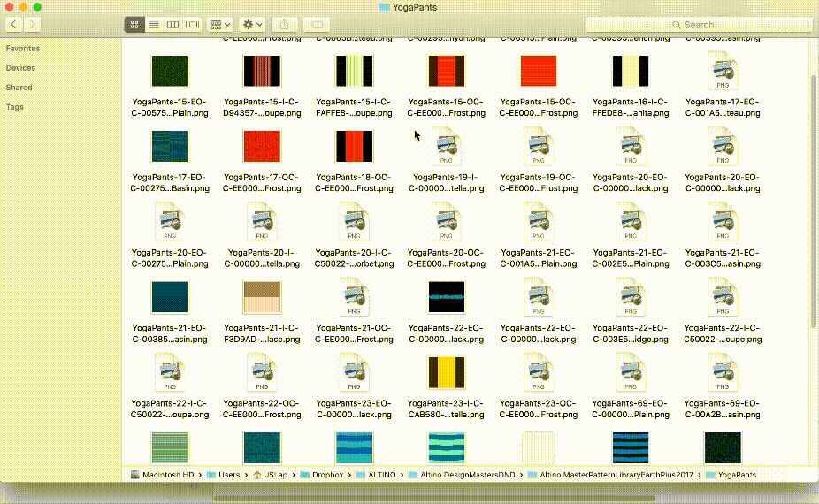
Task: Select the YogaPants-23-EO-C-00000 lack.png file icon
Action: 354,372
